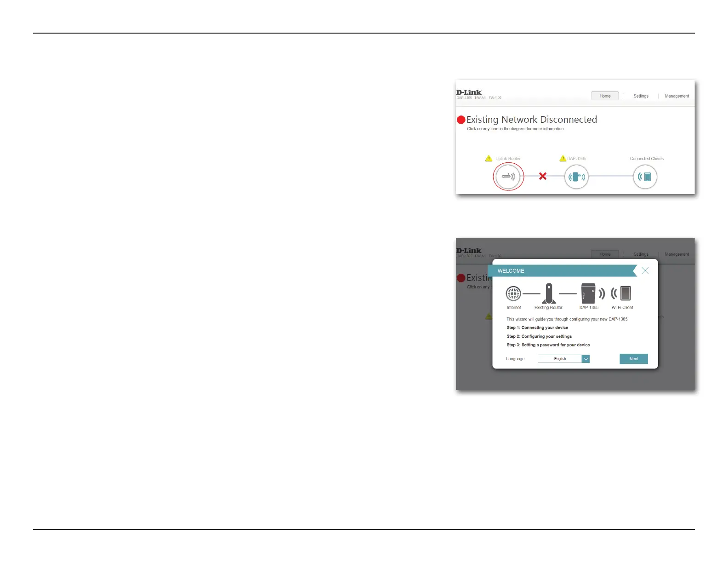Viewport: 728px width, 563px height.
Task: Click the dimmed Home tab behind the wizard
Action: point(605,254)
